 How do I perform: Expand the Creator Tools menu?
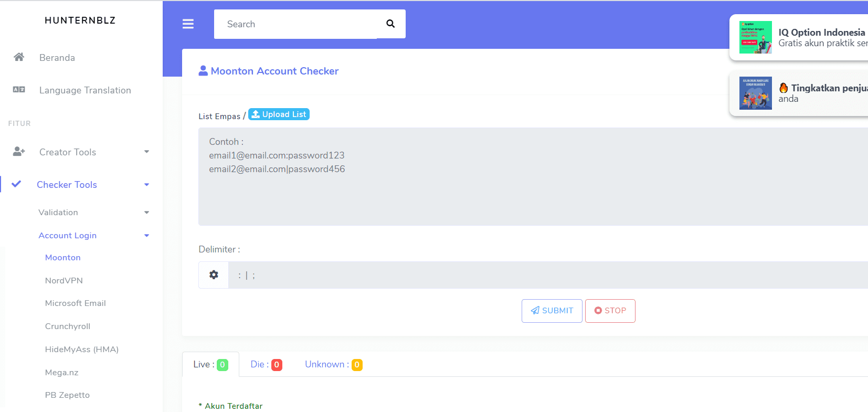click(x=68, y=152)
